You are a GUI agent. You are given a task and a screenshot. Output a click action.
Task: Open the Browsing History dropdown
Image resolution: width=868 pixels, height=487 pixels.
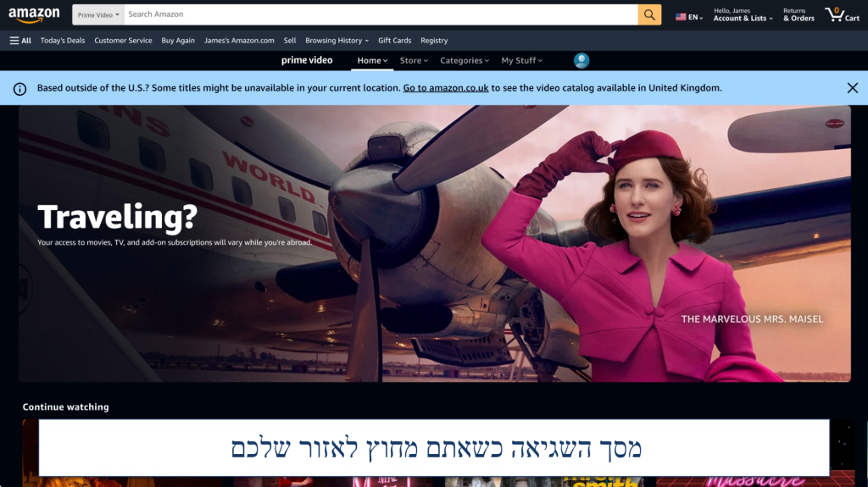(x=337, y=41)
